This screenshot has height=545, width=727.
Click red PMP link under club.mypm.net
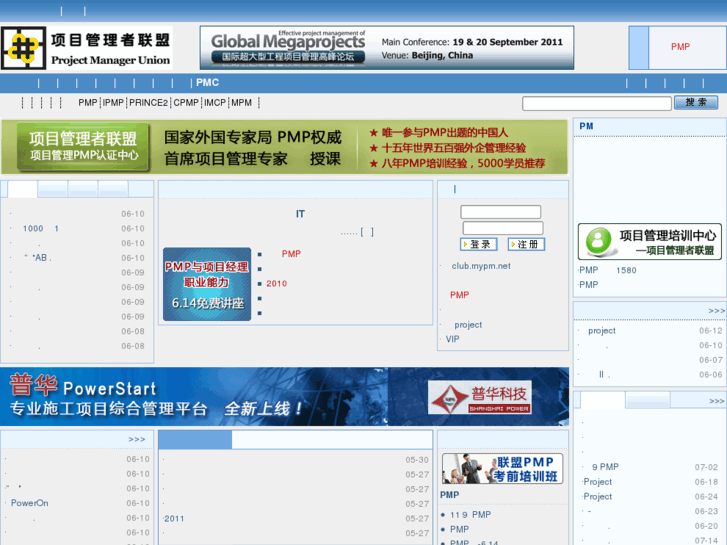point(459,295)
